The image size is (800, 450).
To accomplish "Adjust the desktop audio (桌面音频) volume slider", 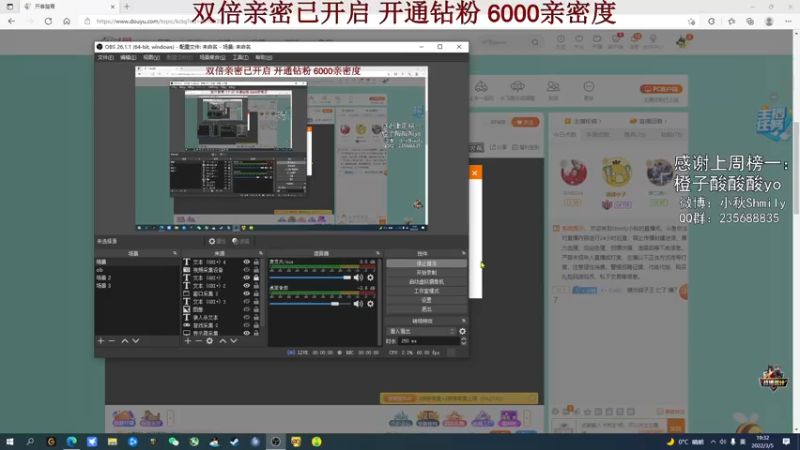I will click(310, 304).
